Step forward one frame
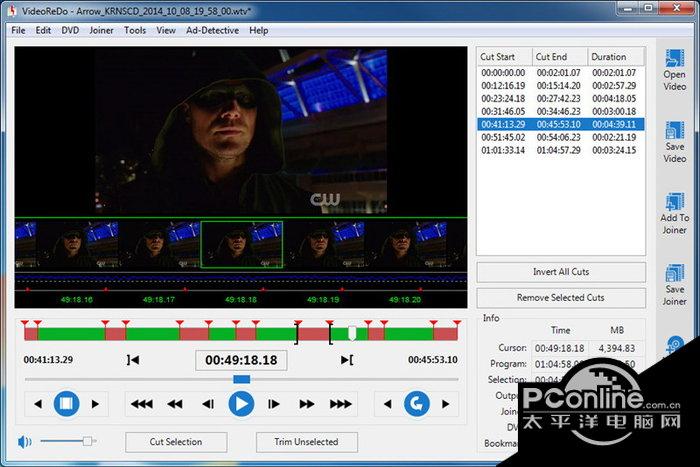Screen dimensions: 700x467 (274, 404)
